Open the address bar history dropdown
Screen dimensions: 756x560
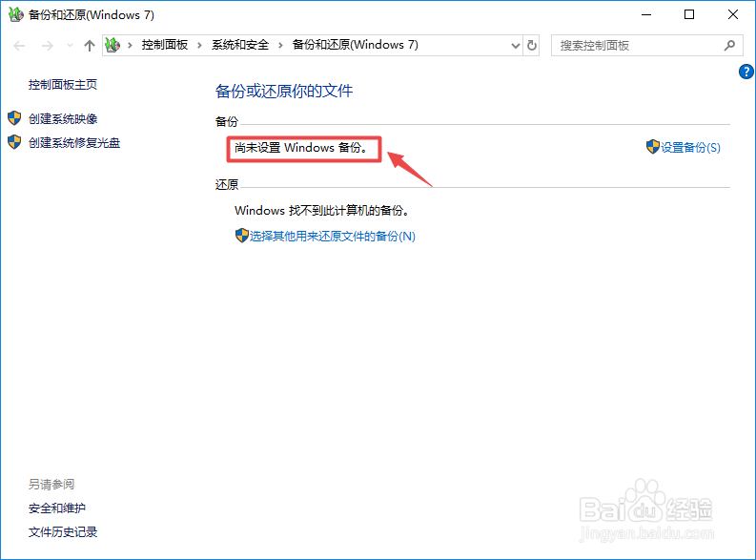coord(516,46)
